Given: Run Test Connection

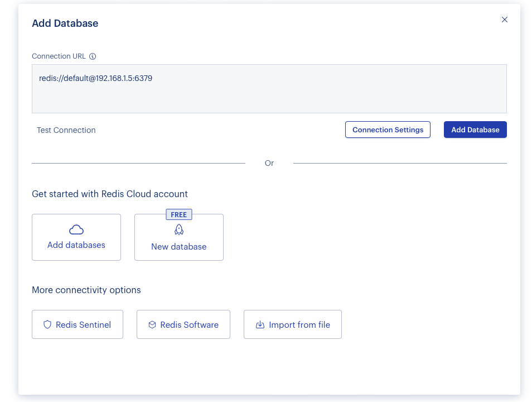Looking at the screenshot, I should [x=66, y=130].
